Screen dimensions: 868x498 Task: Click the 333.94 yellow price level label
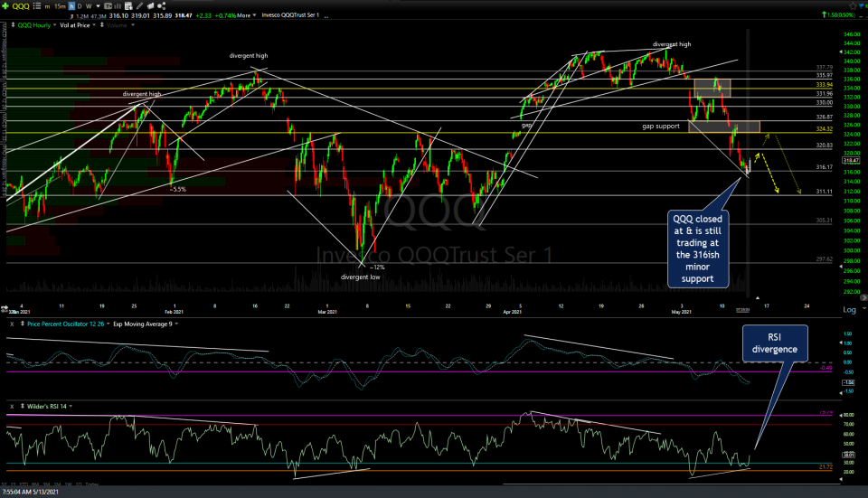[x=825, y=85]
